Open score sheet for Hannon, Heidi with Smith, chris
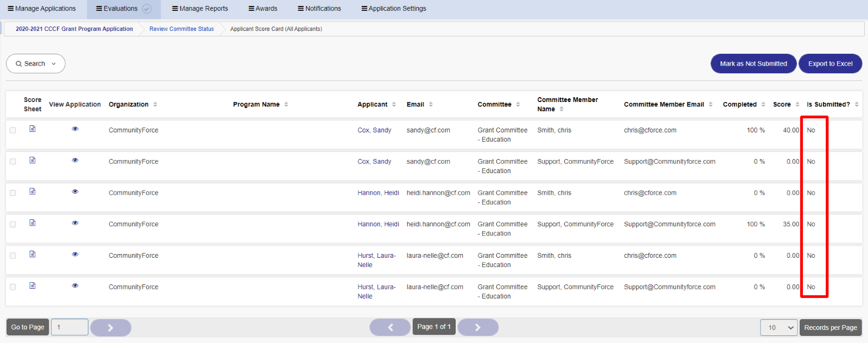Viewport: 868px width, 343px height. click(33, 192)
